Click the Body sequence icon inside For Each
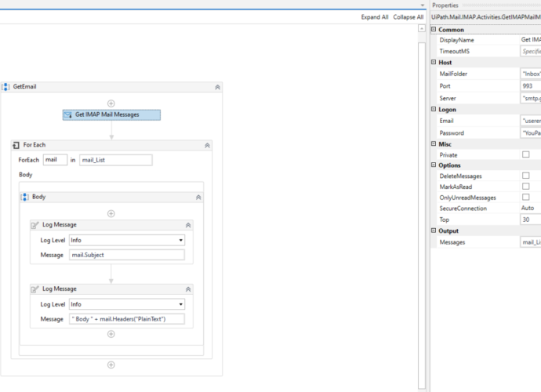The height and width of the screenshot is (392, 541). (x=25, y=197)
